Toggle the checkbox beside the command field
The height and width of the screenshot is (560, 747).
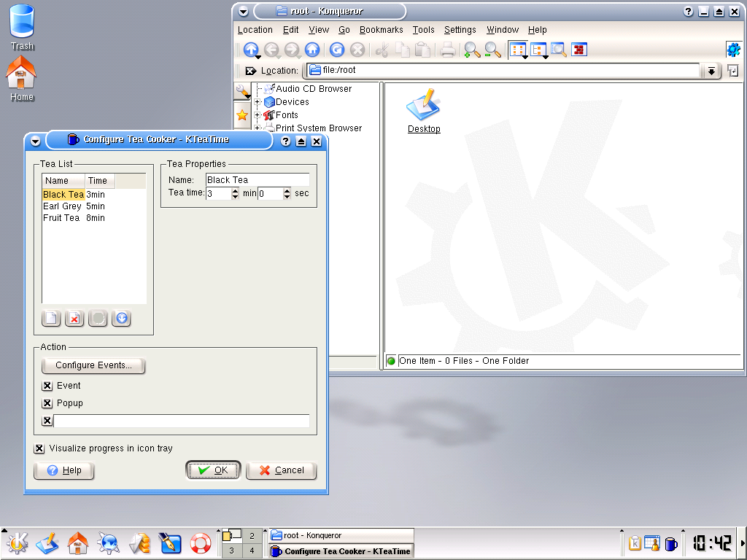click(x=47, y=421)
